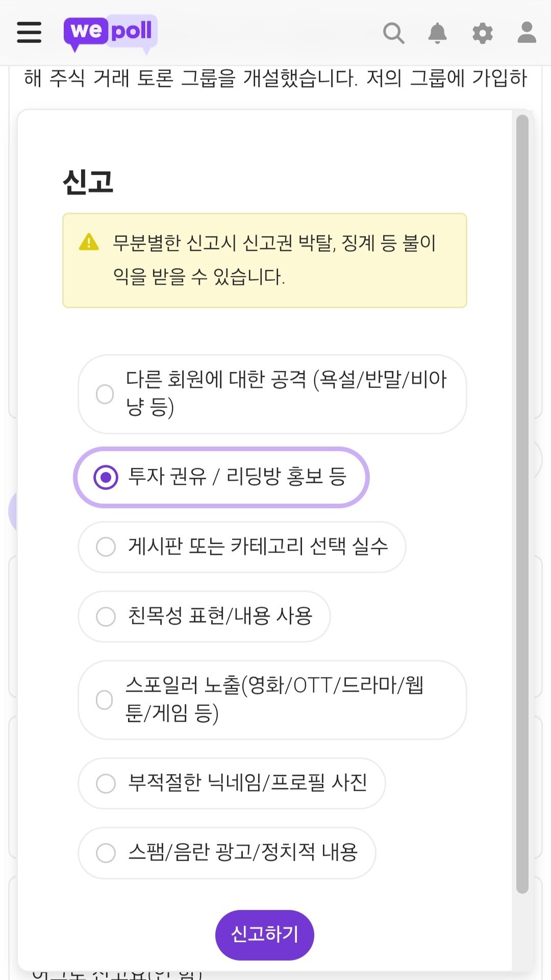The height and width of the screenshot is (980, 551).
Task: Open notifications bell
Action: [x=437, y=33]
